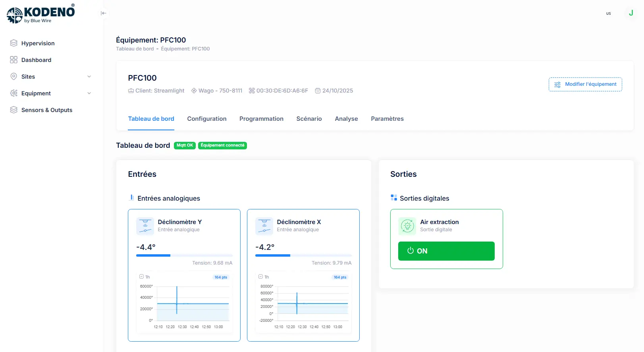
Task: Expand the Equipment submenu chevron
Action: tap(89, 93)
